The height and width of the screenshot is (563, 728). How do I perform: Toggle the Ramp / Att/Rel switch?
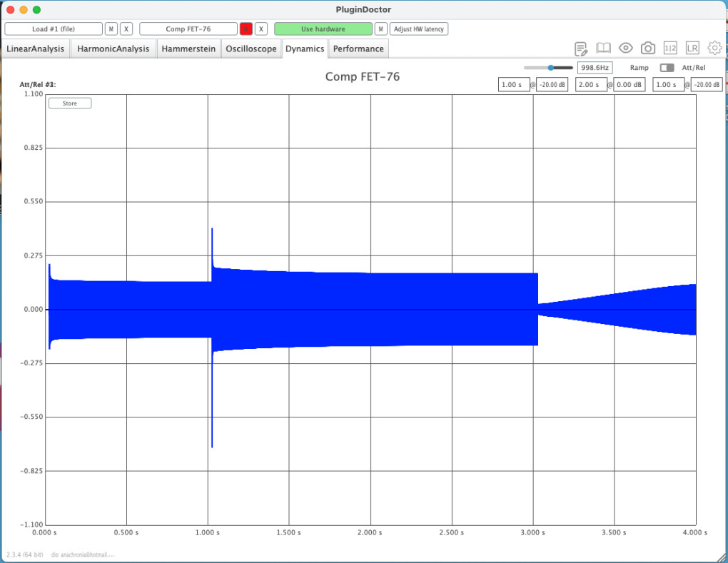click(x=667, y=68)
